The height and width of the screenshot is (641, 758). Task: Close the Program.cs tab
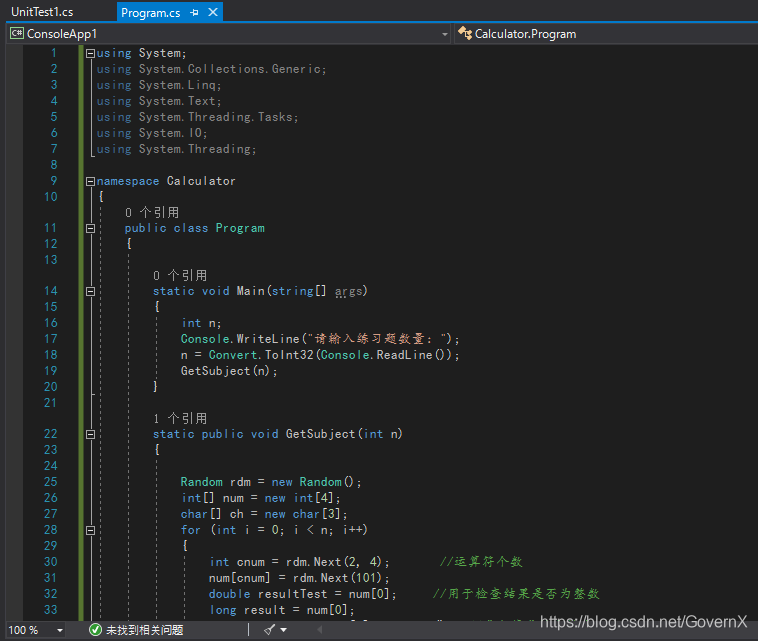pyautogui.click(x=213, y=13)
